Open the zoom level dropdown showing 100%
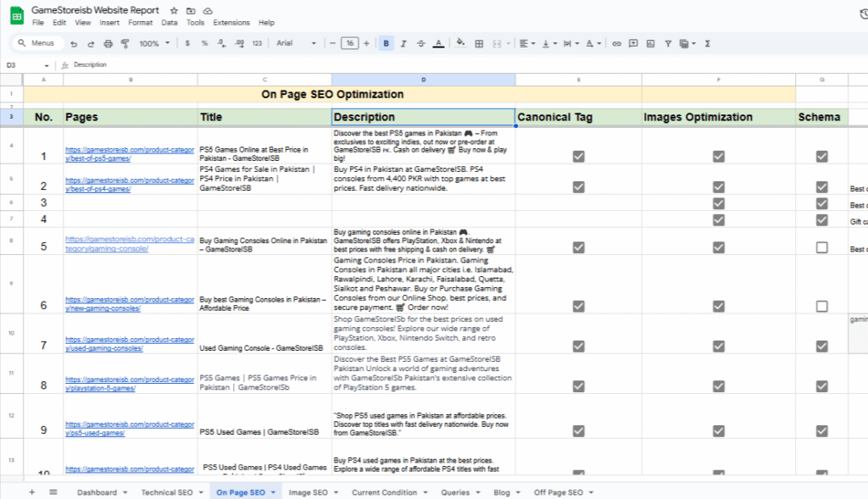Viewport: 868px width, 499px height. coord(153,43)
